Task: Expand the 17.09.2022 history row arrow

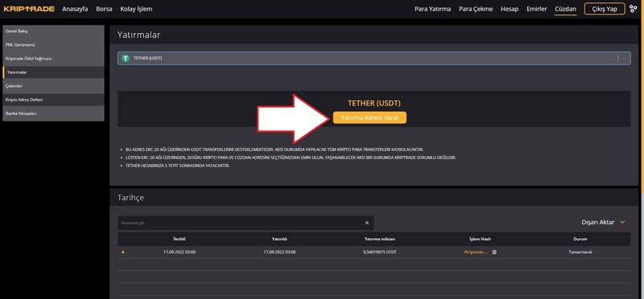Action: click(123, 252)
